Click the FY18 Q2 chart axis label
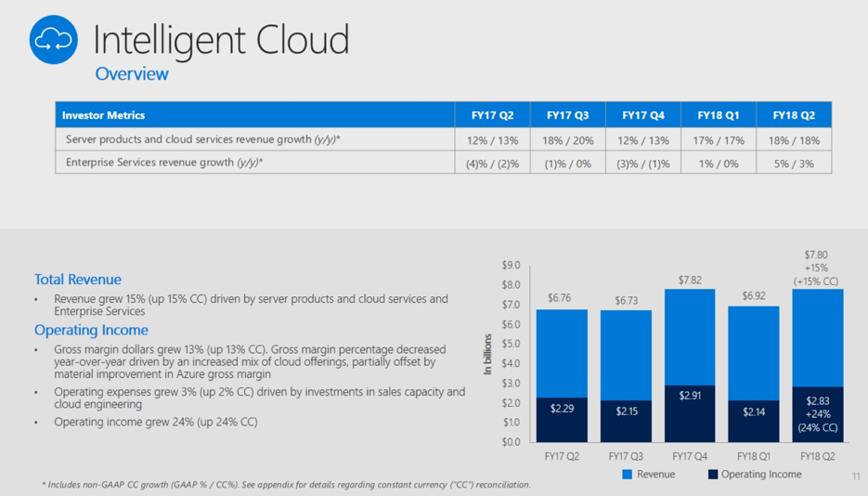This screenshot has width=868, height=496. pos(818,457)
